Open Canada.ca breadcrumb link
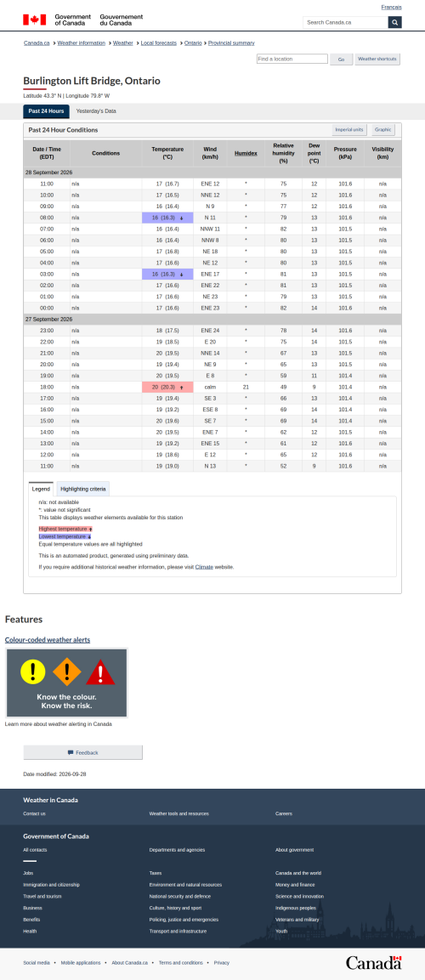The width and height of the screenshot is (425, 980). (37, 43)
